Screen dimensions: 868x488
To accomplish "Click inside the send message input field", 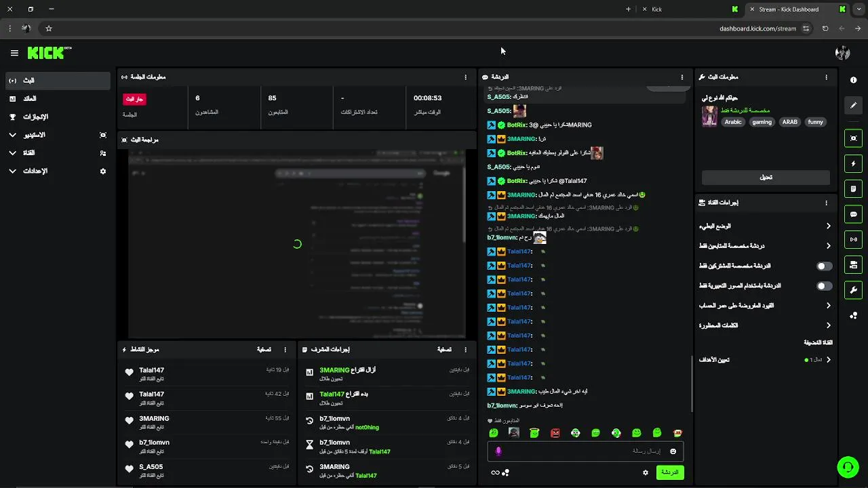I will (585, 451).
